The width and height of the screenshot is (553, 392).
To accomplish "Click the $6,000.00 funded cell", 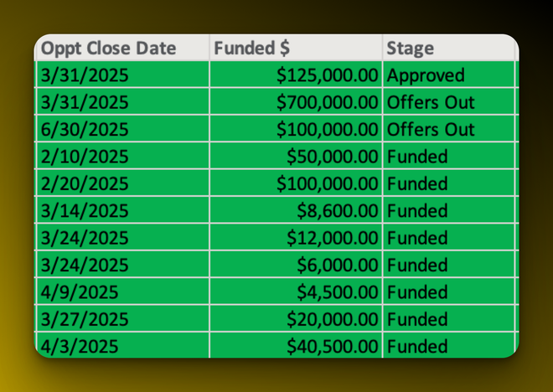I will pyautogui.click(x=337, y=266).
